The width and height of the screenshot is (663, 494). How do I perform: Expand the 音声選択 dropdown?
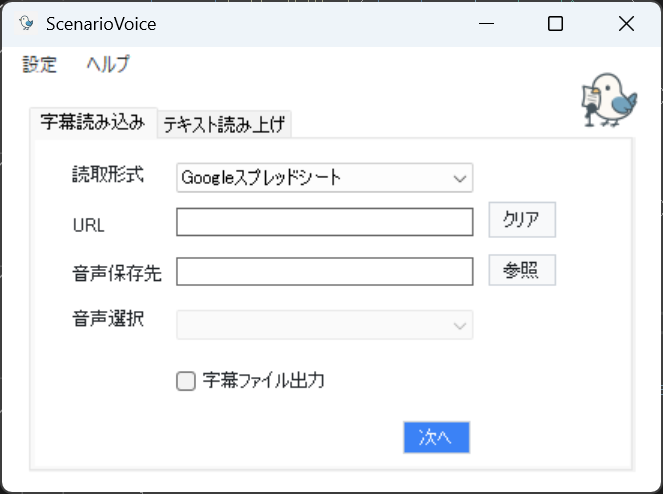pos(324,325)
